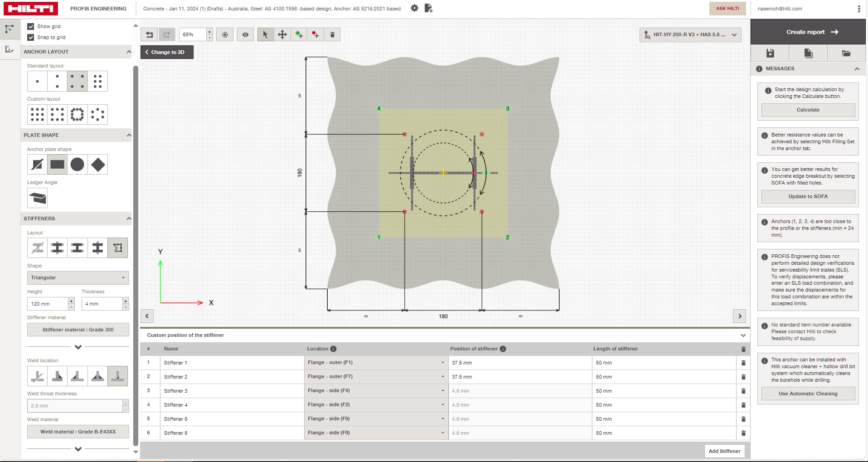The image size is (868, 462).
Task: Select the Undo icon in the toolbar
Action: pos(150,34)
